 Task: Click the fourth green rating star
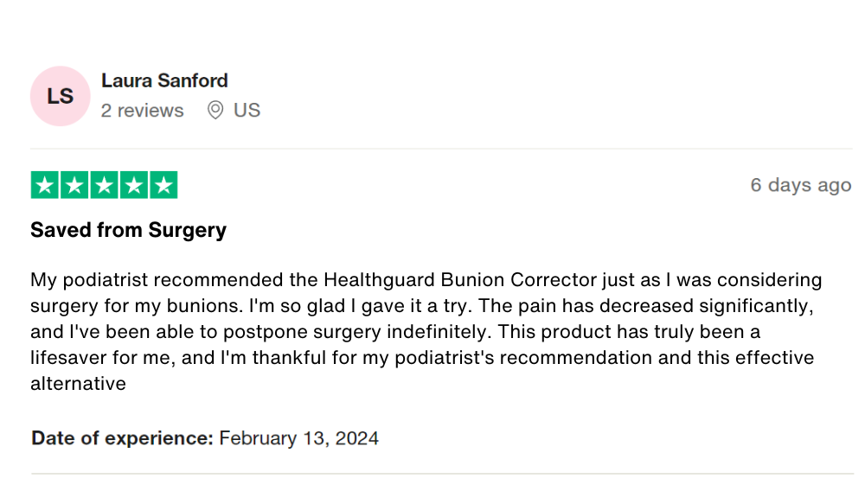(x=133, y=185)
